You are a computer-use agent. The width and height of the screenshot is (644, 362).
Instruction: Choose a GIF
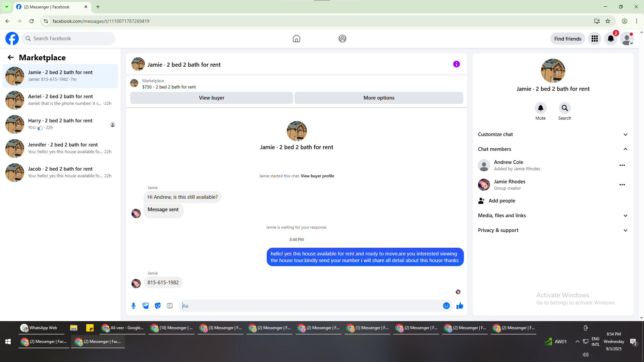pos(170,306)
